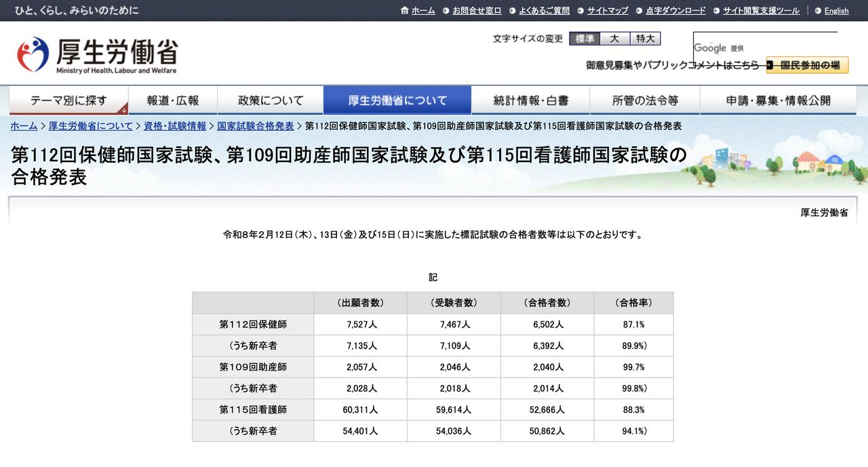Expand the 所管の法令等 menu
Viewport: 868px width, 467px height.
(x=646, y=100)
